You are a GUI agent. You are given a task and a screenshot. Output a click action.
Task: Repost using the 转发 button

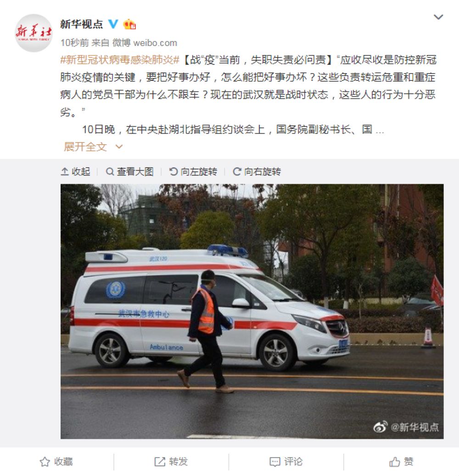(x=171, y=462)
